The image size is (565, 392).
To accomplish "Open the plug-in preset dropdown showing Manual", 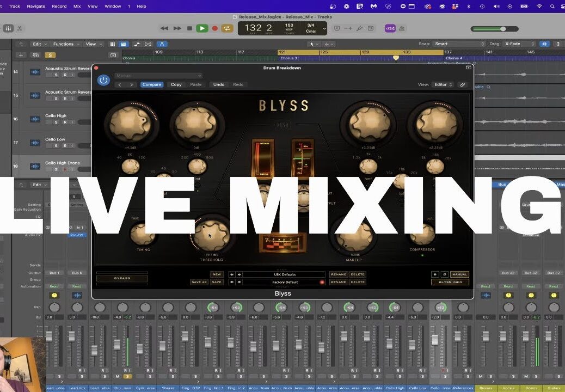I will click(x=158, y=76).
